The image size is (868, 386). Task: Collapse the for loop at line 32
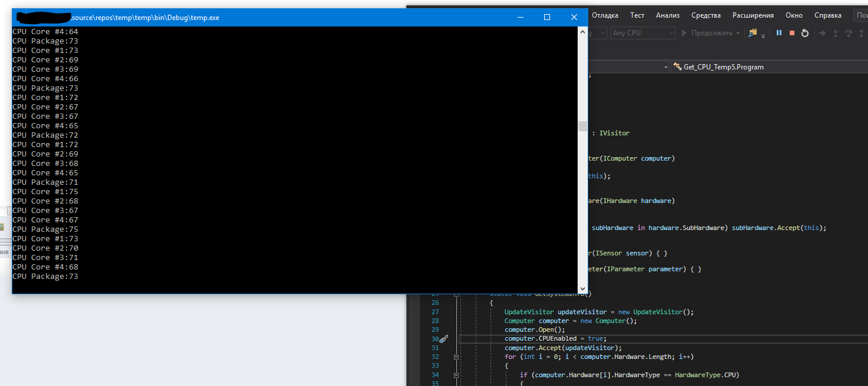(456, 357)
